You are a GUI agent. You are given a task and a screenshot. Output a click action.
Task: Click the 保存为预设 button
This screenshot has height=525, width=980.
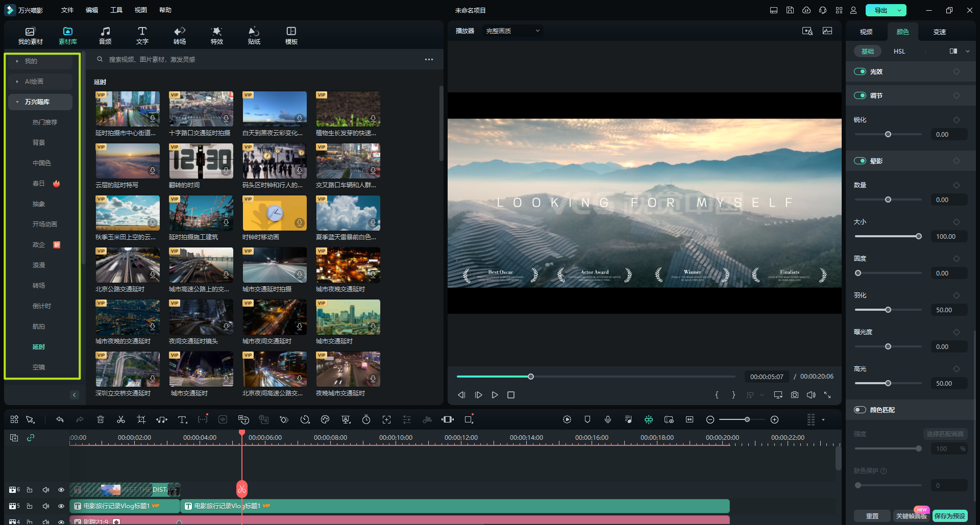click(x=949, y=516)
